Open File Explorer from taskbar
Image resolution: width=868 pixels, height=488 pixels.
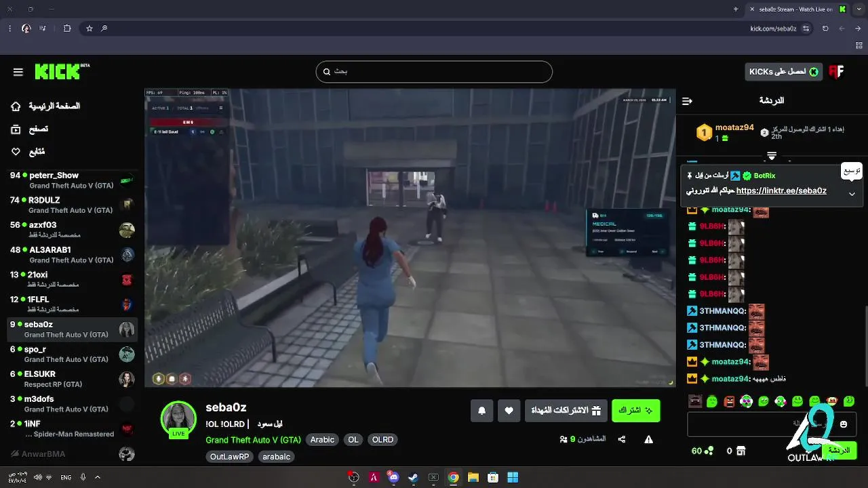point(473,477)
